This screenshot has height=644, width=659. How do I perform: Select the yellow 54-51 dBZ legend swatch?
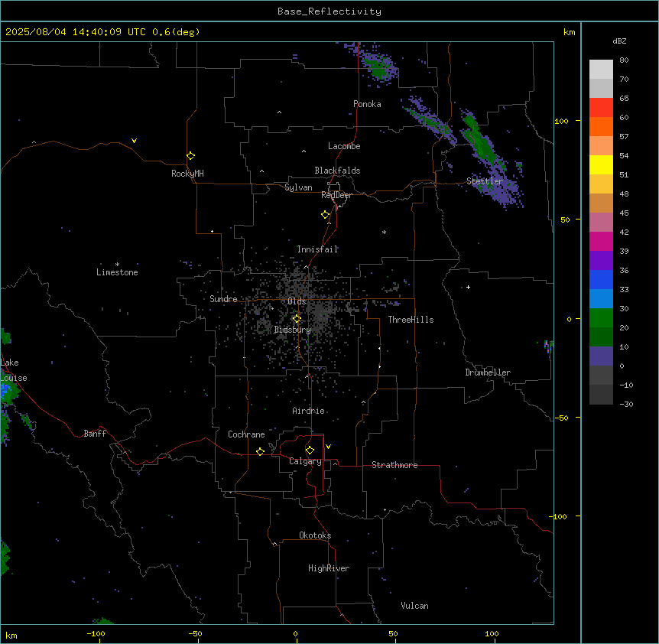pos(601,164)
